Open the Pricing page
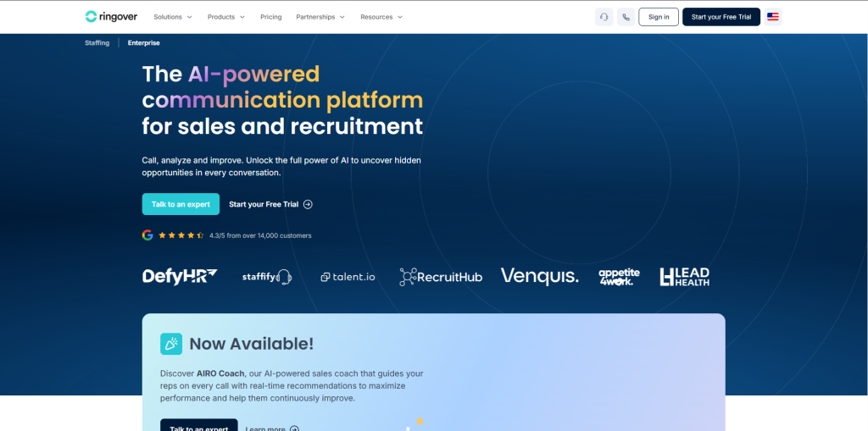Viewport: 868px width, 431px height. pyautogui.click(x=270, y=17)
